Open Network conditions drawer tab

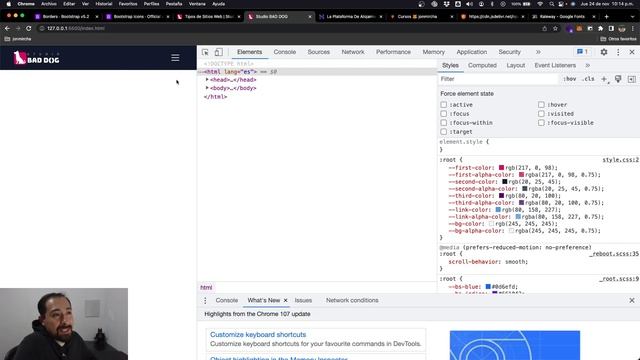coord(352,300)
